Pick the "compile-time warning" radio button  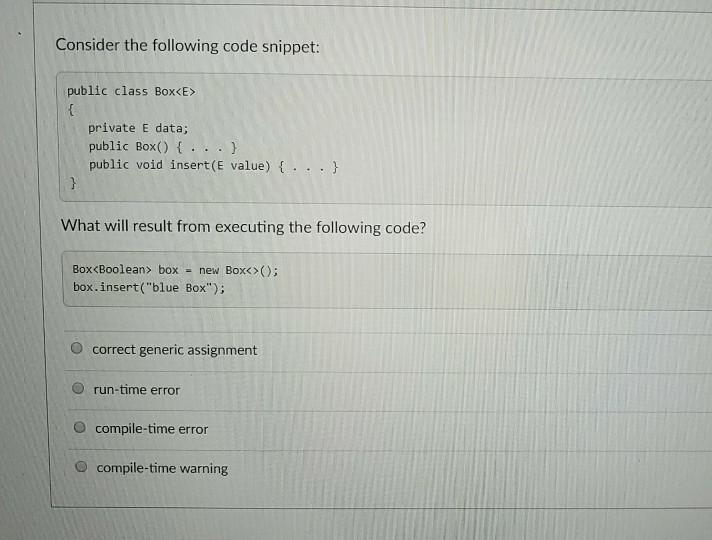point(81,466)
